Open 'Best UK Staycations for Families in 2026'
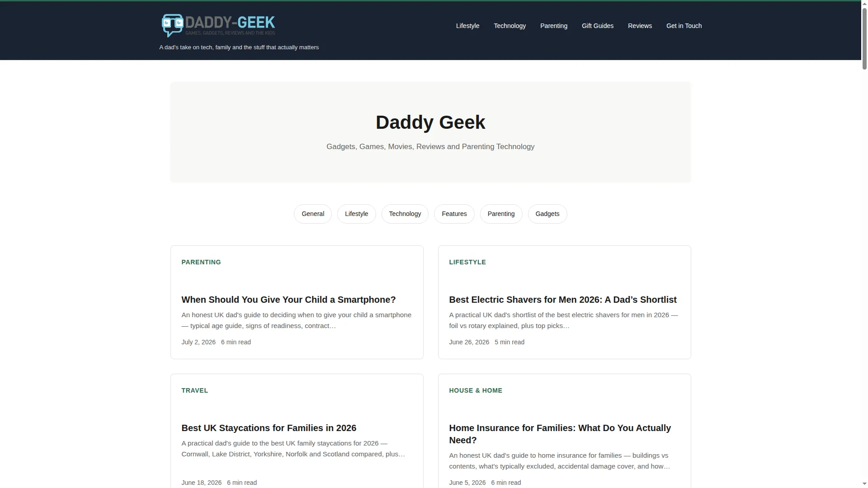868x488 pixels. 269,428
